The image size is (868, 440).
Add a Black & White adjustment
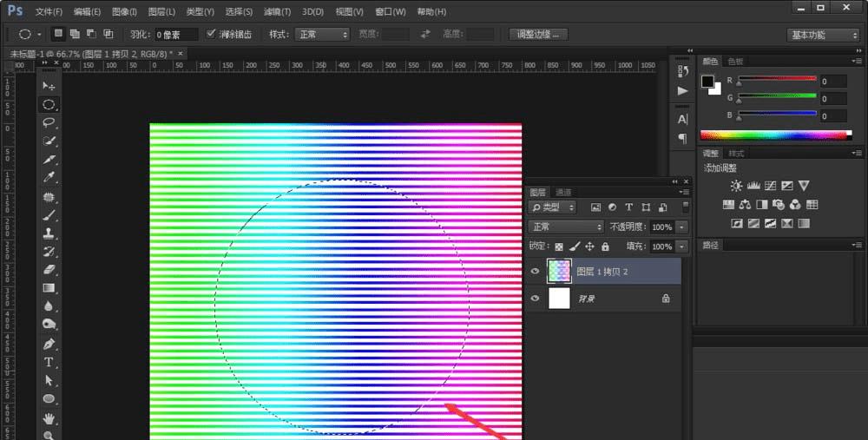click(x=762, y=204)
